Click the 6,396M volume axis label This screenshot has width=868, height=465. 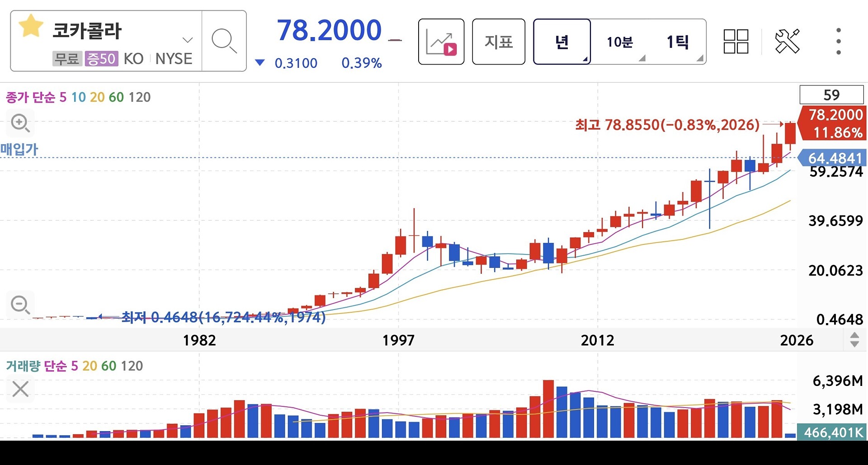coord(838,381)
